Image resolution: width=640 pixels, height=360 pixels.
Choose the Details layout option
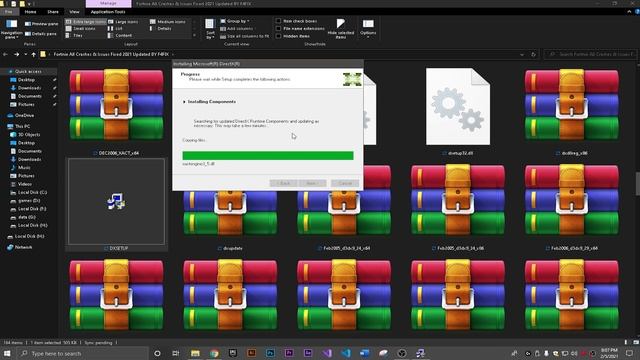161,29
